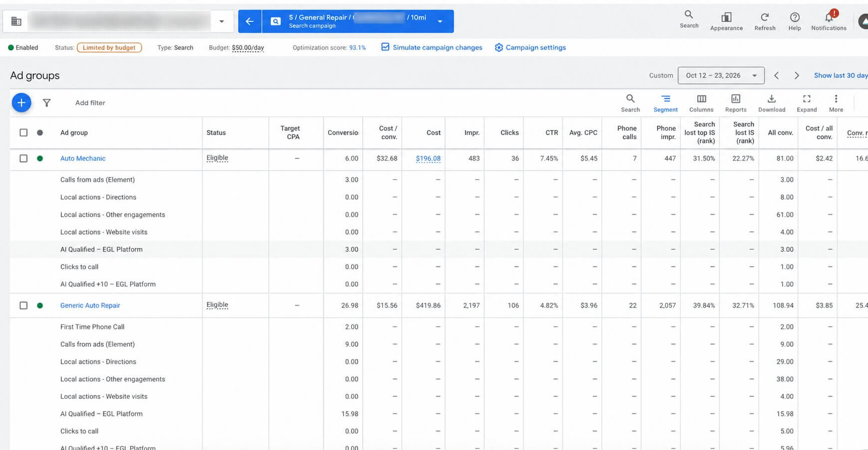This screenshot has height=450, width=868.
Task: Click the filter funnel icon
Action: coord(46,103)
